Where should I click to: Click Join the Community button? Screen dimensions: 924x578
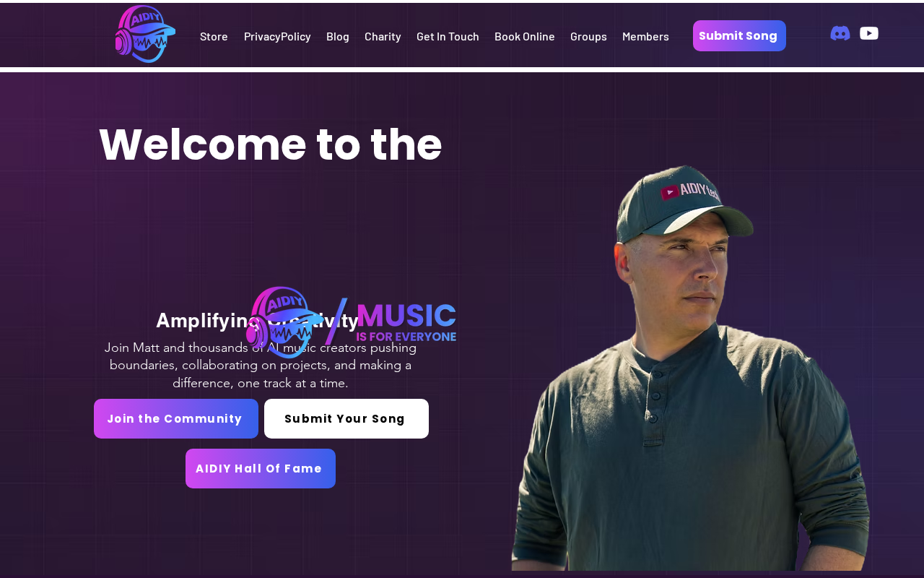tap(176, 418)
